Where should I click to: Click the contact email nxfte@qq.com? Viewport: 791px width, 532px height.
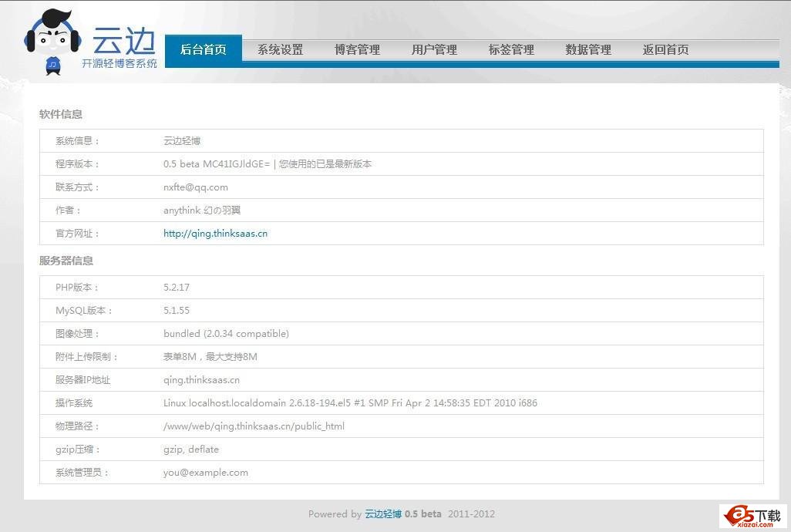point(196,187)
